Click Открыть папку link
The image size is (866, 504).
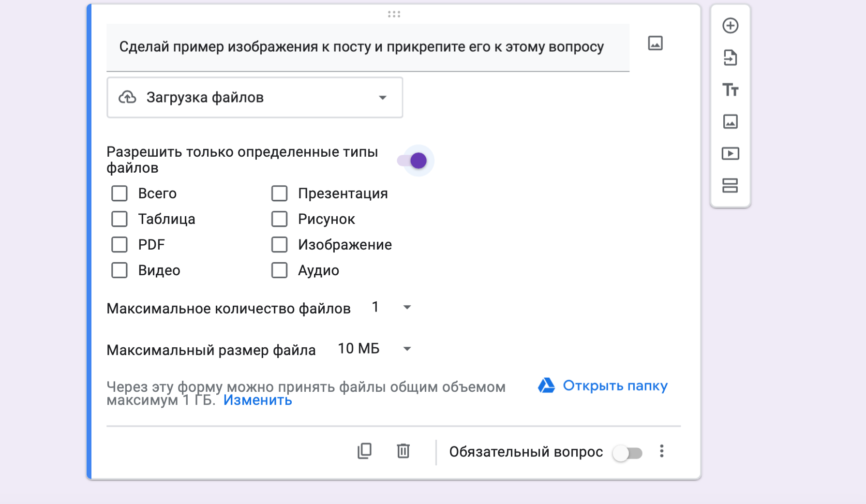pyautogui.click(x=615, y=385)
